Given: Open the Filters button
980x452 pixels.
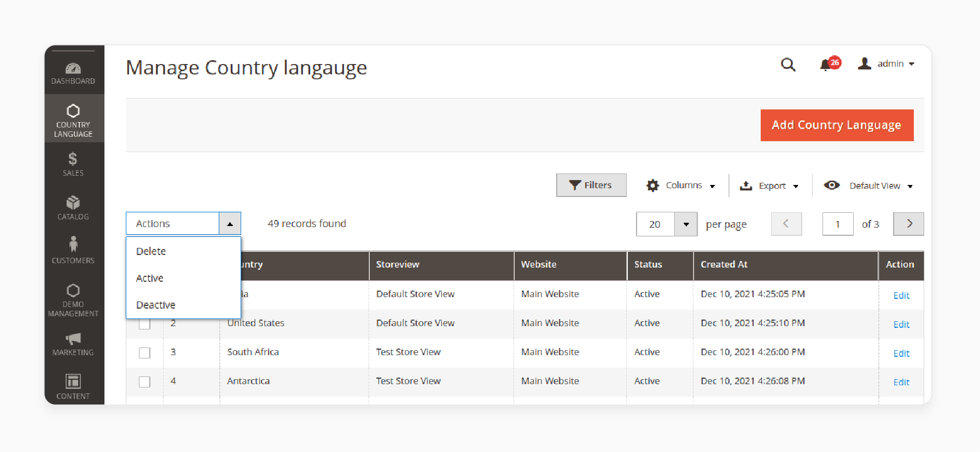Looking at the screenshot, I should pyautogui.click(x=591, y=185).
